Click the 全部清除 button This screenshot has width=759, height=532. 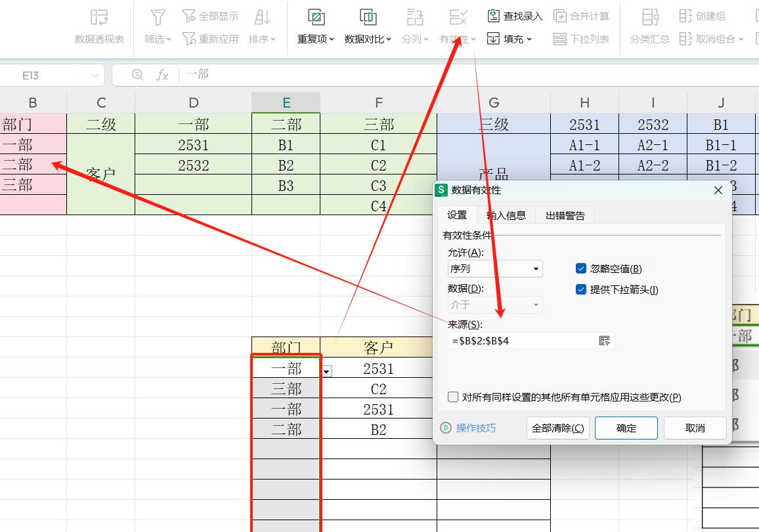coord(557,428)
